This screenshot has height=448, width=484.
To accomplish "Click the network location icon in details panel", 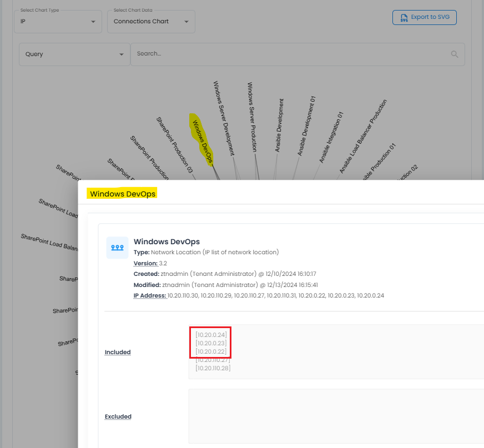I will [117, 248].
